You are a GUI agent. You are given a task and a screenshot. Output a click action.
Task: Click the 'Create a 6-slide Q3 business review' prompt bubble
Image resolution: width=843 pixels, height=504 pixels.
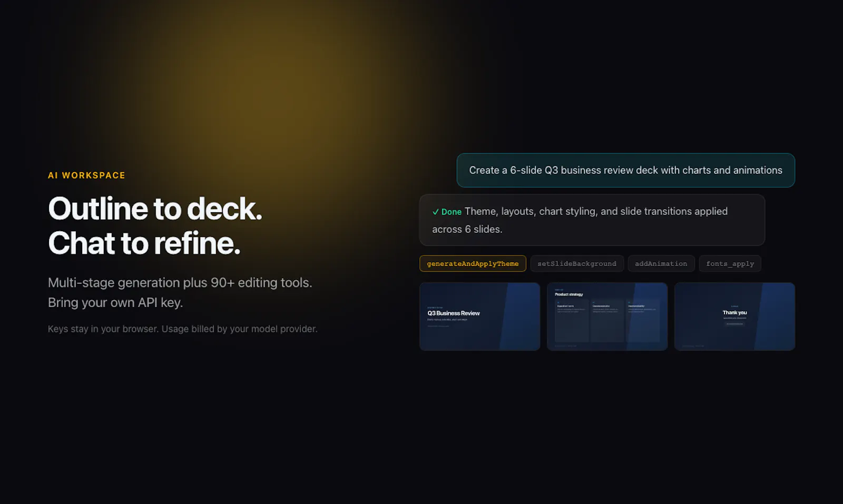coord(626,170)
